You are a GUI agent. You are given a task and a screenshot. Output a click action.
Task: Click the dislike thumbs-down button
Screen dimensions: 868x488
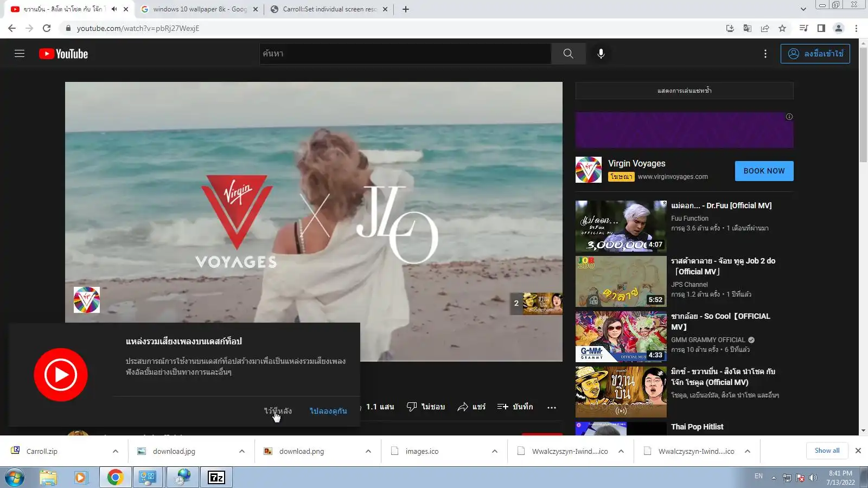click(x=426, y=407)
